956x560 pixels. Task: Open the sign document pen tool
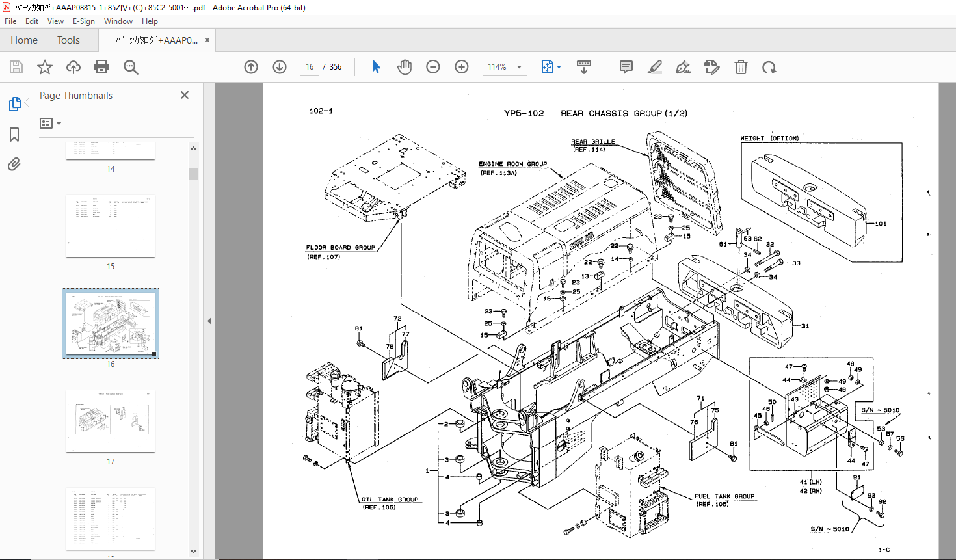[x=683, y=67]
